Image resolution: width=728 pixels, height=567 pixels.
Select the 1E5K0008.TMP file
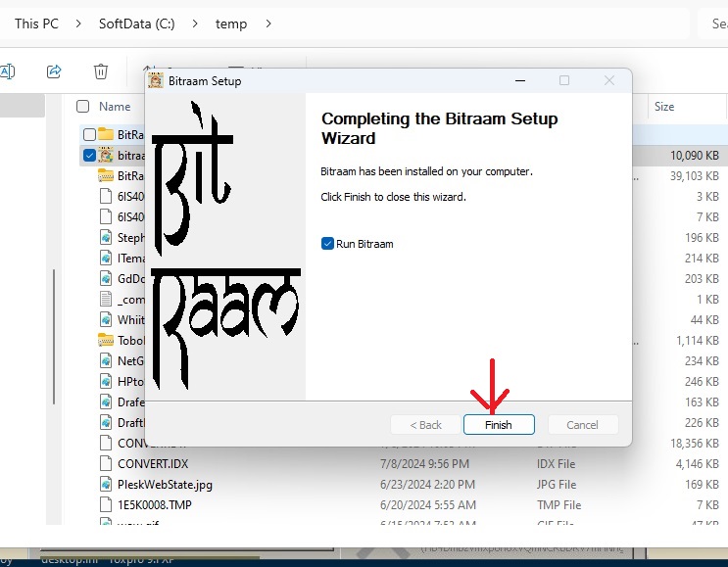coord(155,505)
